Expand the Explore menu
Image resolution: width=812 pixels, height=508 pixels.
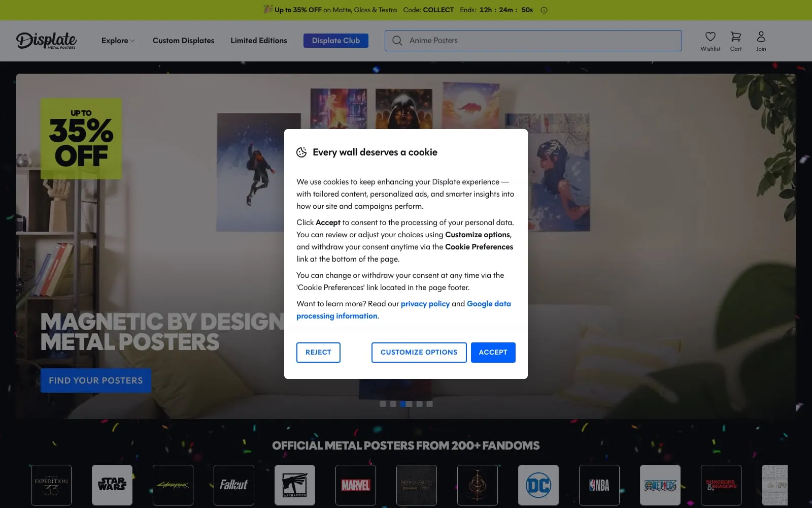118,41
